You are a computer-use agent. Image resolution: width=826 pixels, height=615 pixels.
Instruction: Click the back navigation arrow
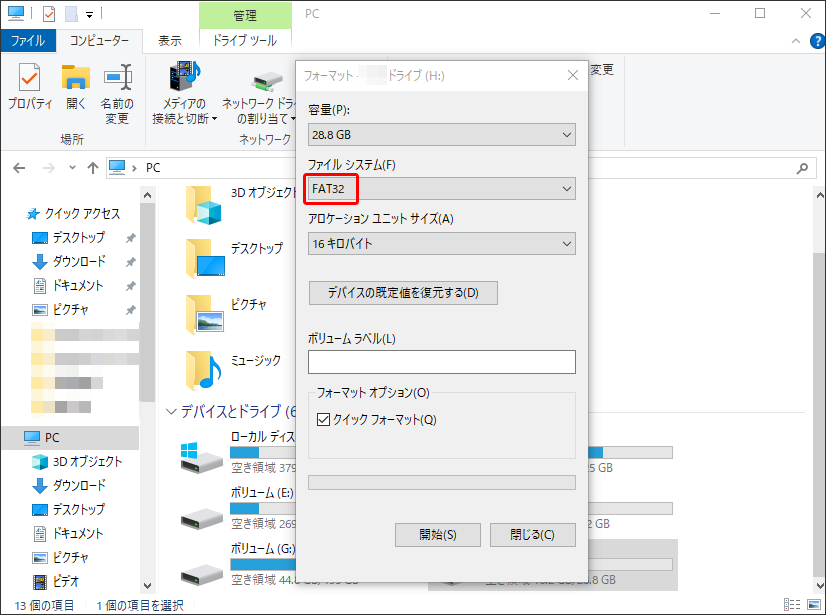(19, 168)
